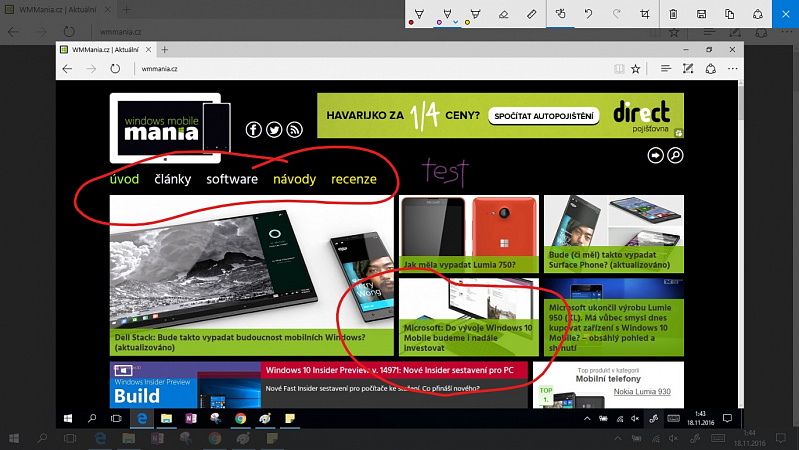Undo the last ink stroke
This screenshot has width=799, height=450.
[x=589, y=14]
